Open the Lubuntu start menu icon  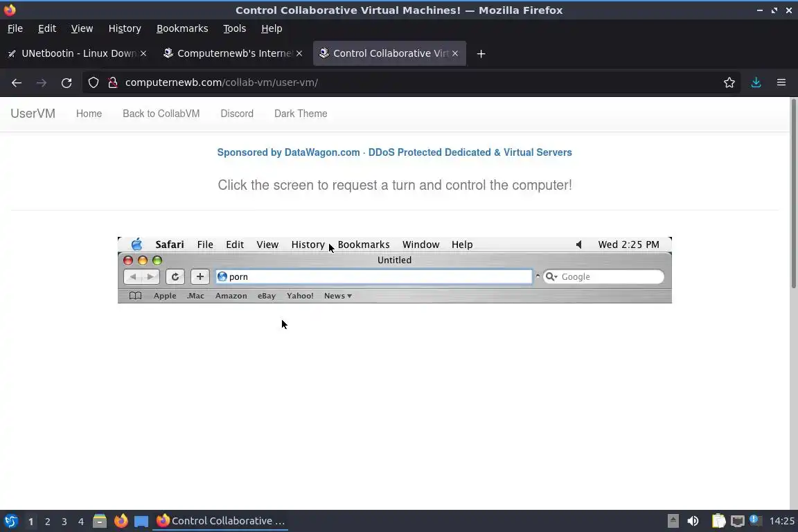(10, 521)
